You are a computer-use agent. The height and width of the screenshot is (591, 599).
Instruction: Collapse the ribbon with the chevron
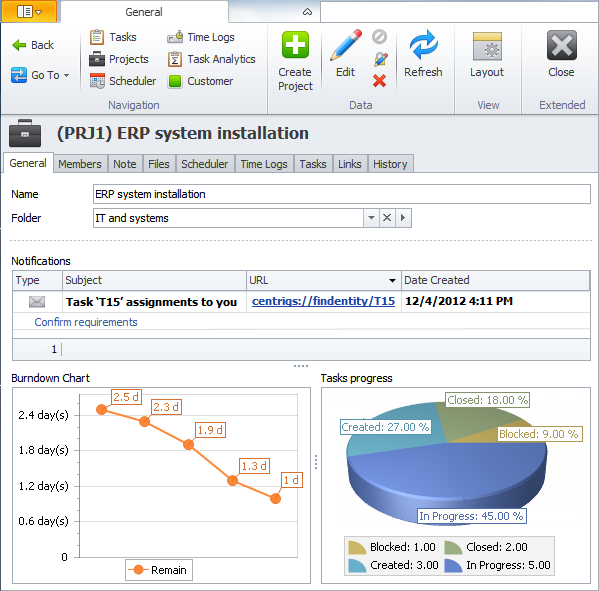(x=307, y=12)
